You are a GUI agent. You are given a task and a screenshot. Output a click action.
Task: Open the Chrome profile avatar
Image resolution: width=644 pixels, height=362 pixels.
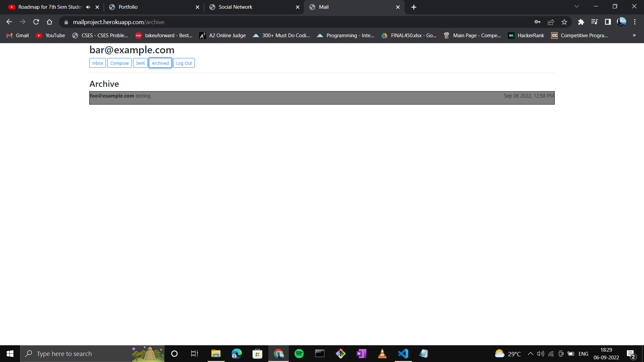point(622,22)
